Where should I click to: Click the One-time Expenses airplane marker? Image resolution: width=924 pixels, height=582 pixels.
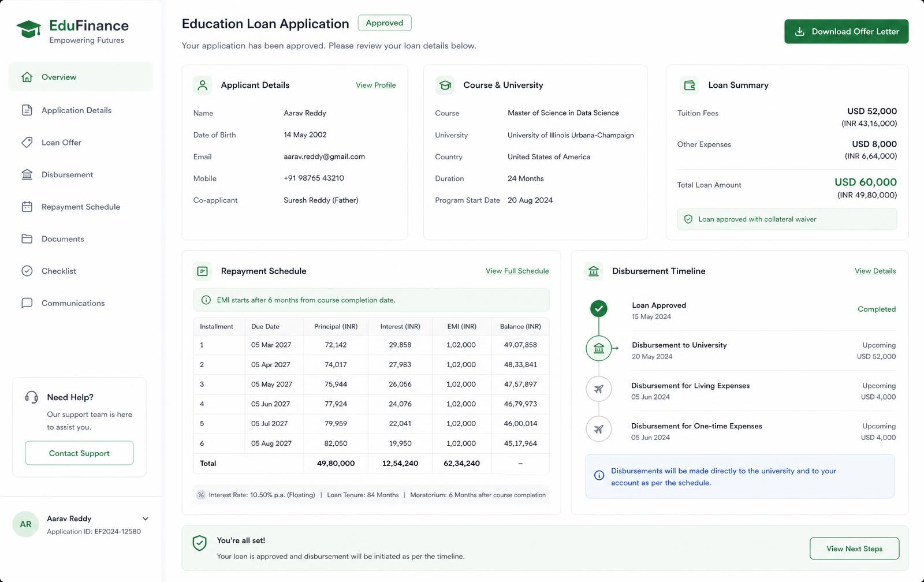click(599, 429)
